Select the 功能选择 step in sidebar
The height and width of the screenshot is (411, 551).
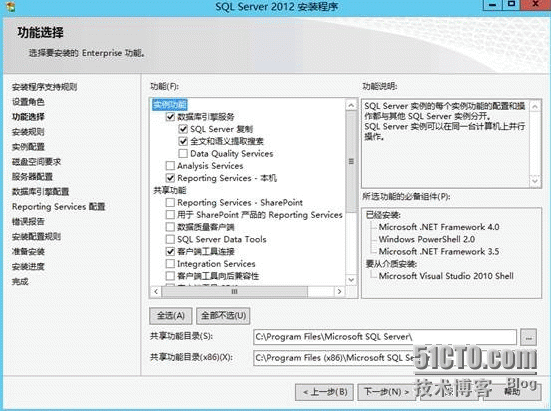(28, 117)
